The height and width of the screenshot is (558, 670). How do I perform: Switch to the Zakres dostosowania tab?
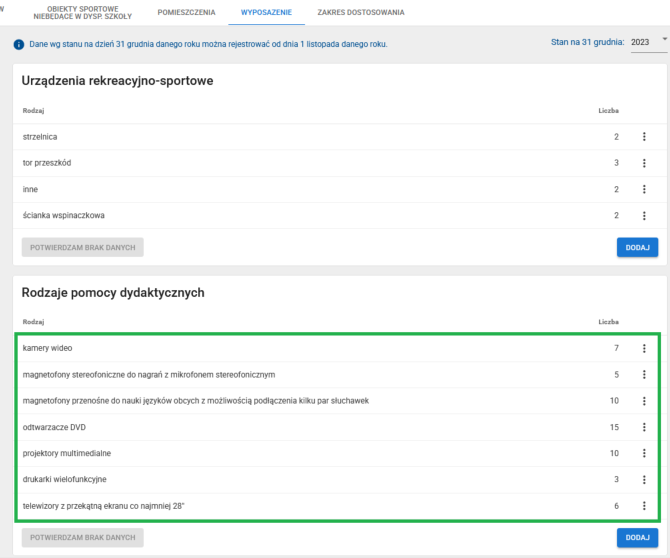360,12
